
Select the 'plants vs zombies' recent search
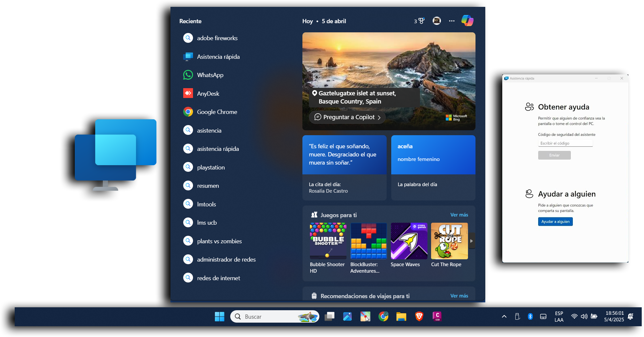219,241
